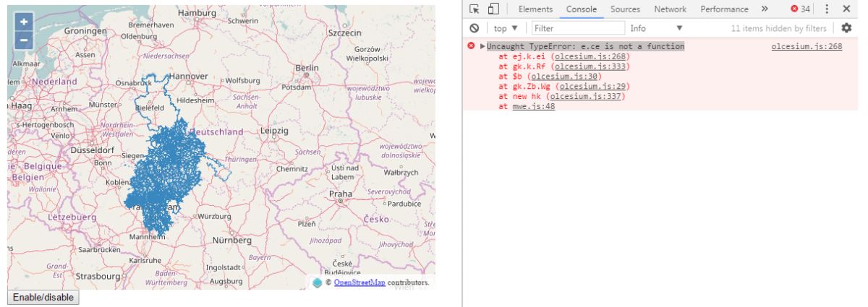Focus the console Filter input field

point(578,28)
